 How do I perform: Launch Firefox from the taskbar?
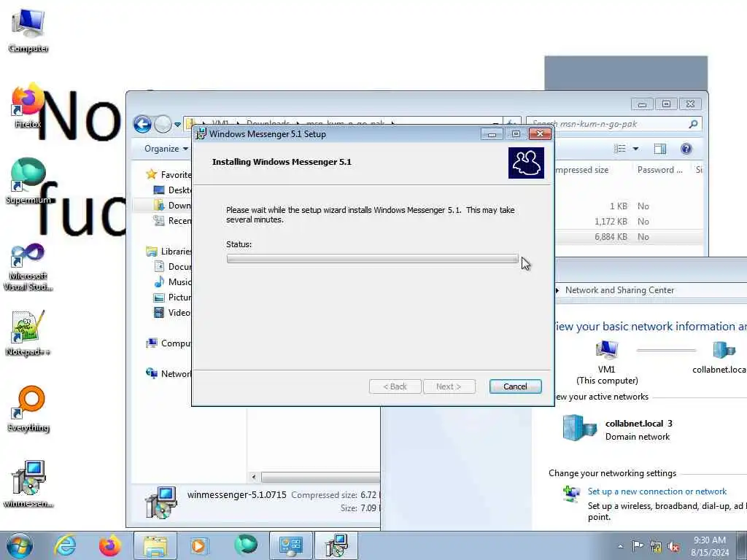click(x=110, y=545)
